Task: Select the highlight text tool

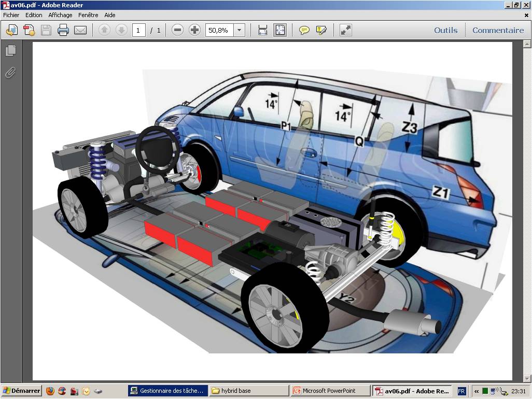Action: tap(321, 30)
